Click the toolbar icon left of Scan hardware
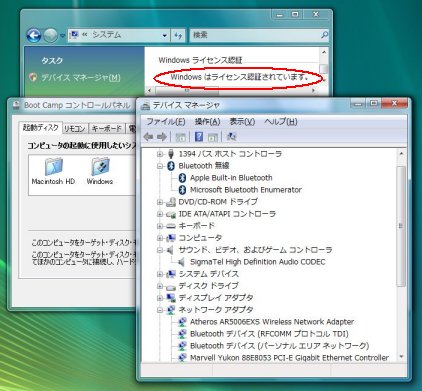 [213, 137]
